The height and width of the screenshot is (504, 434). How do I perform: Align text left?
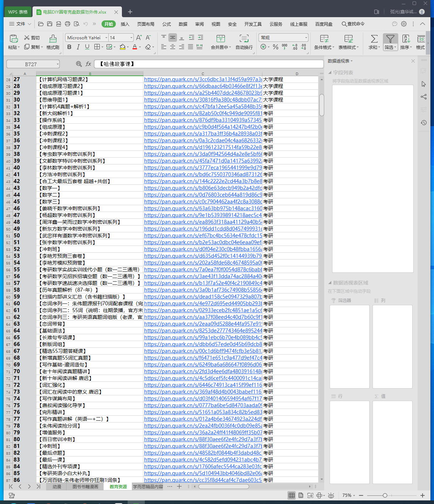pos(164,47)
